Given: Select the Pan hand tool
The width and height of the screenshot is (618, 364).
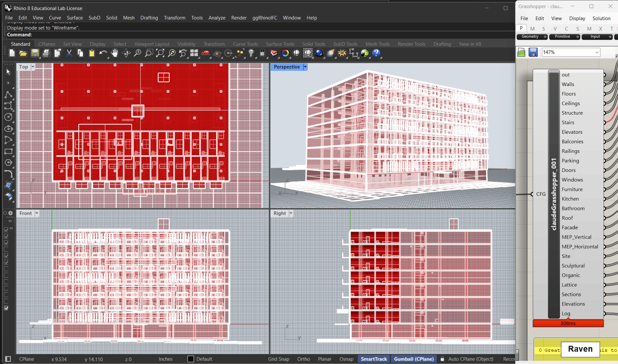Looking at the screenshot, I should coord(115,53).
